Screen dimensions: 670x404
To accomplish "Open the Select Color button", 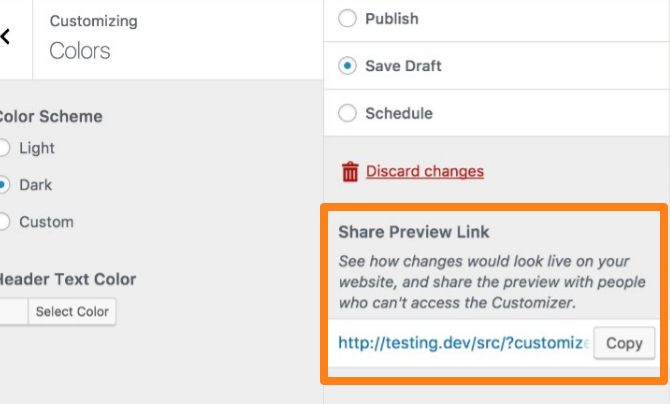I will (x=72, y=312).
